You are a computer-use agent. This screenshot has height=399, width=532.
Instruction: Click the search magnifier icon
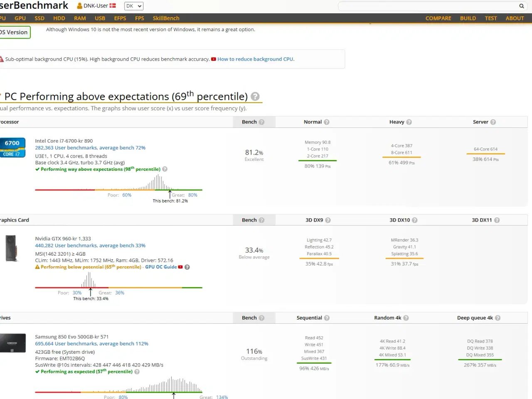521,6
